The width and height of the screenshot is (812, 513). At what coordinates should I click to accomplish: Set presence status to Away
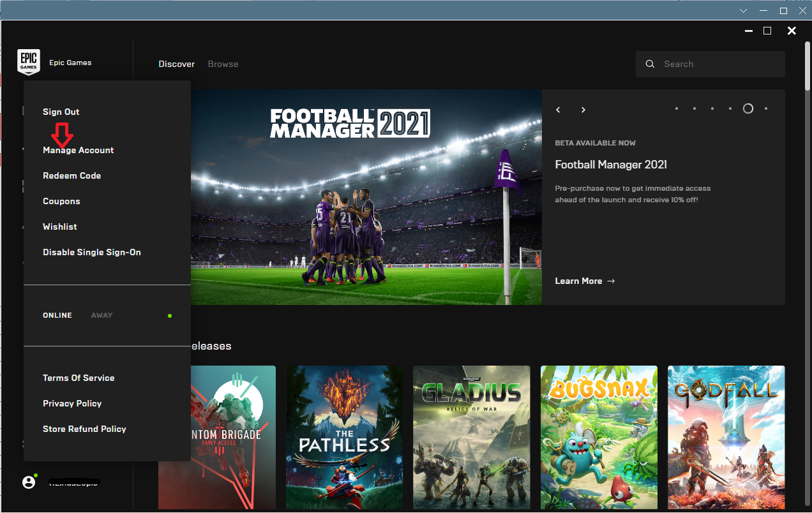pyautogui.click(x=101, y=315)
